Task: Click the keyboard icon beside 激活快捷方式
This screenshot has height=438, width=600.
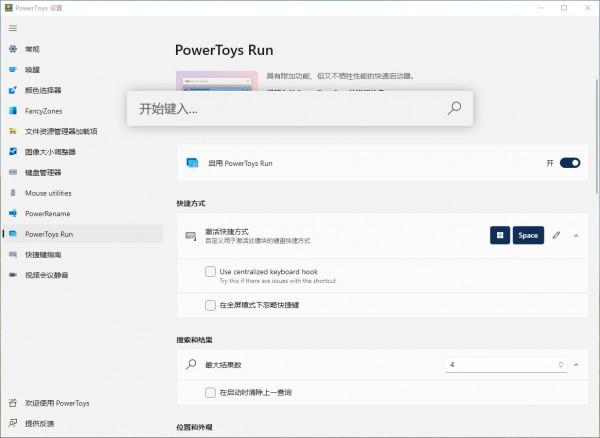Action: [x=191, y=236]
